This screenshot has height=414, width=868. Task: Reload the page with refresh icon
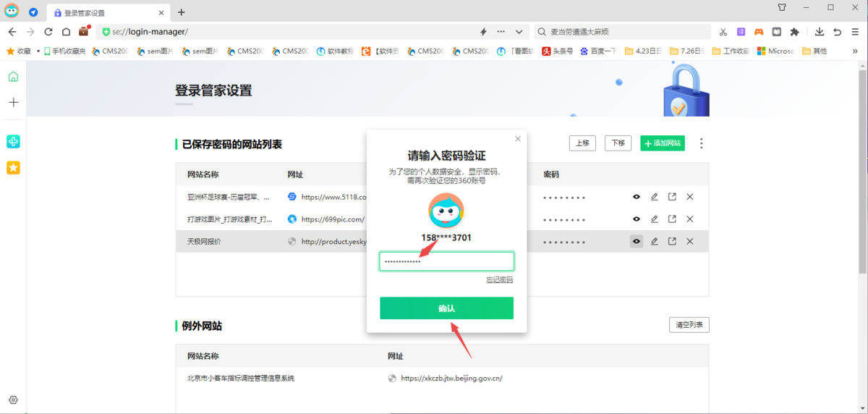point(48,32)
